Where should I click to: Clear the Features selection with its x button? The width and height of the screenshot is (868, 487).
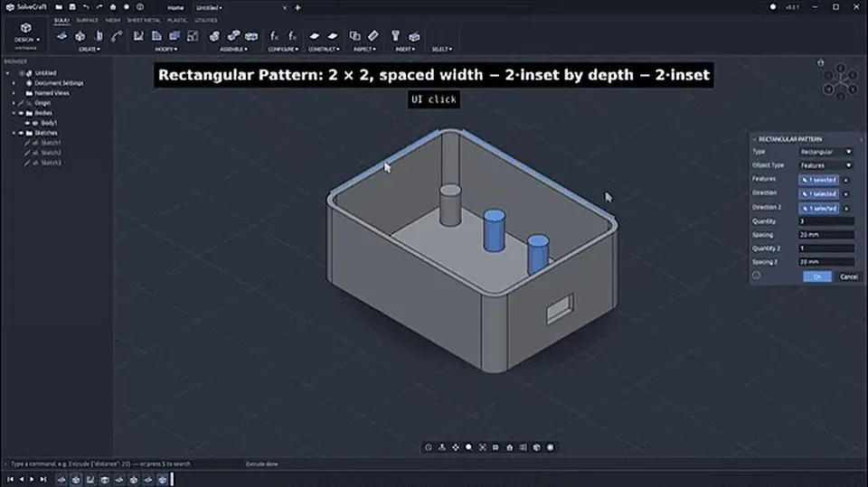(x=846, y=180)
